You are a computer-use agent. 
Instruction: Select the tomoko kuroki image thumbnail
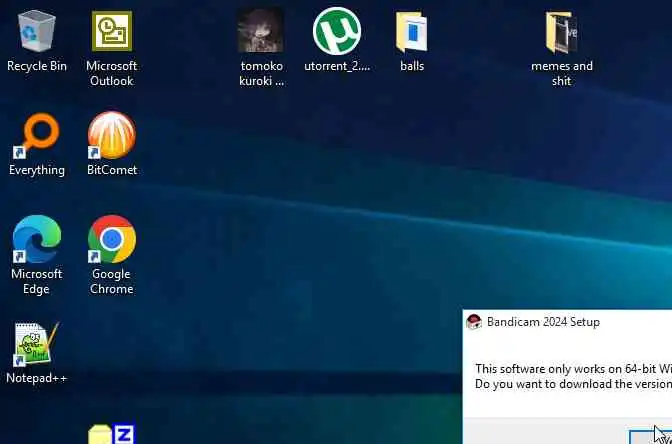pos(261,30)
